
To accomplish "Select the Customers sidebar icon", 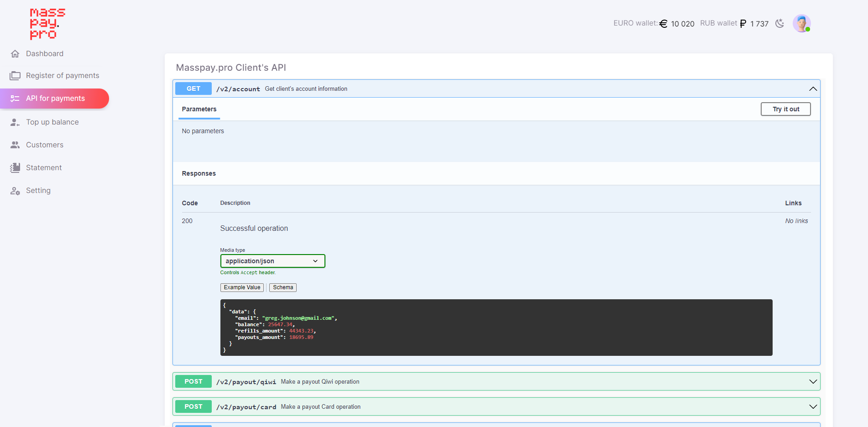I will point(15,145).
